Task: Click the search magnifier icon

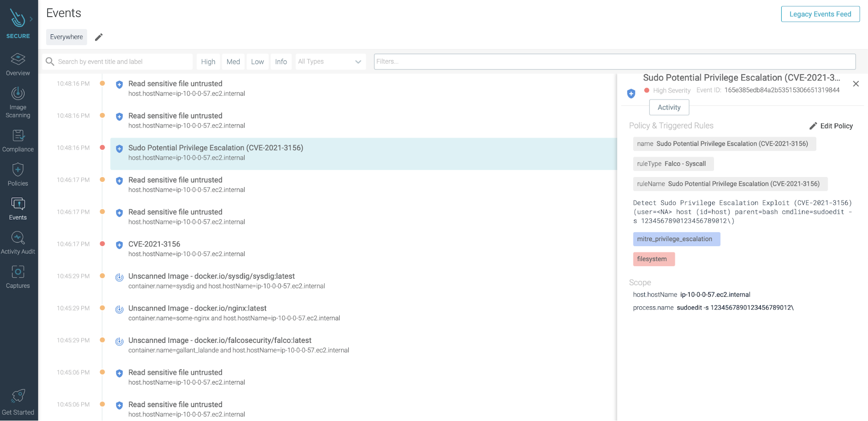Action: pyautogui.click(x=50, y=62)
